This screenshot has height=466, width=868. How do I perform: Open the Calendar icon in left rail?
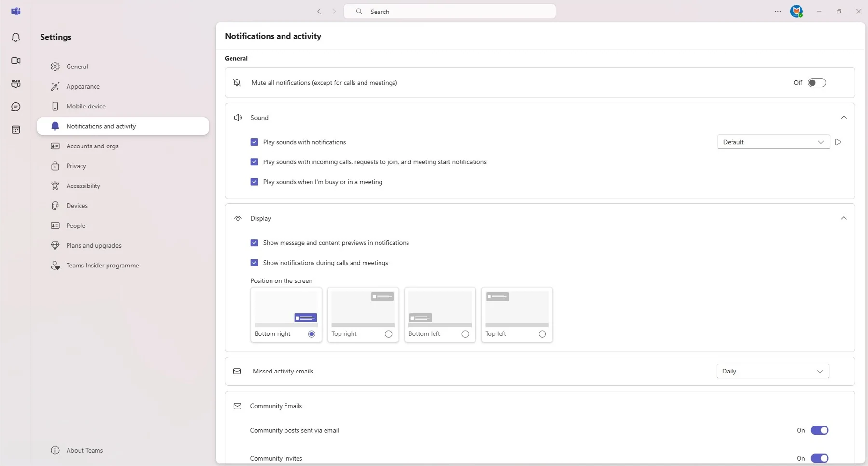tap(16, 130)
